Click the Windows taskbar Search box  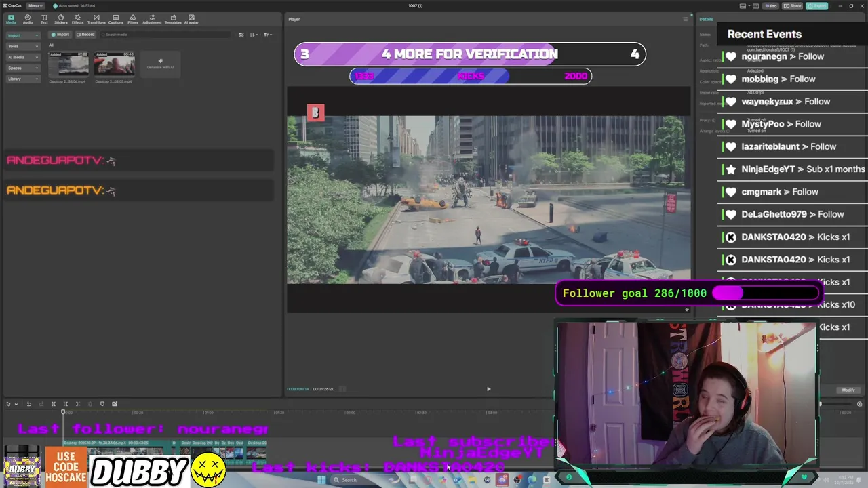click(365, 480)
